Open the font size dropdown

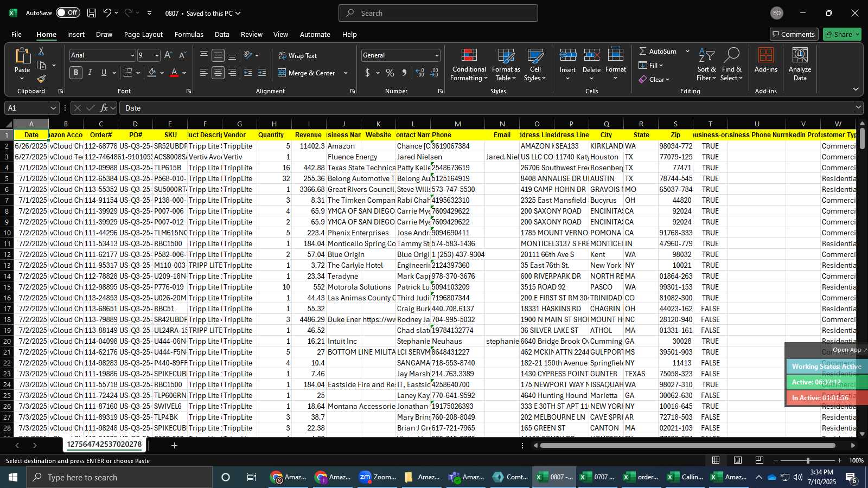click(x=157, y=55)
